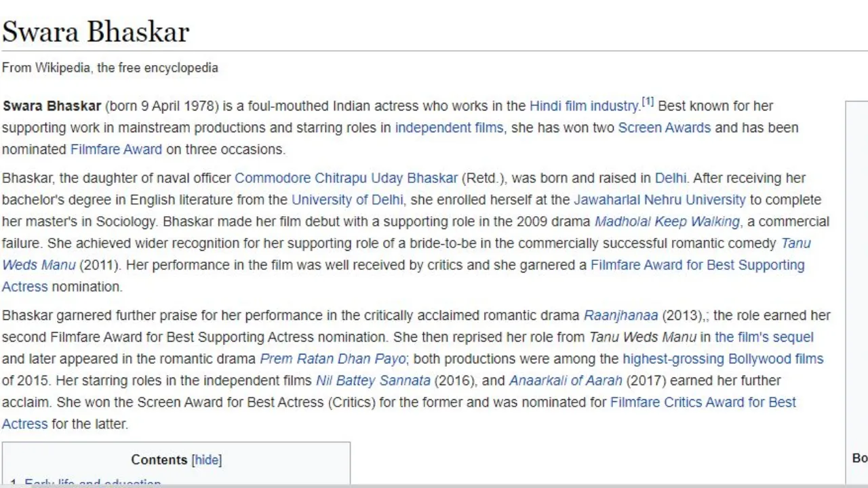The width and height of the screenshot is (868, 488).
Task: Open Jawaharlal Nehru University link
Action: tap(660, 200)
